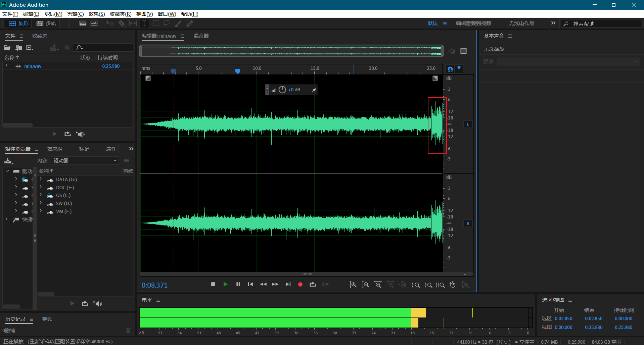Screen dimensions: 644x345
Task: Click the Search Help field
Action: coord(602,24)
